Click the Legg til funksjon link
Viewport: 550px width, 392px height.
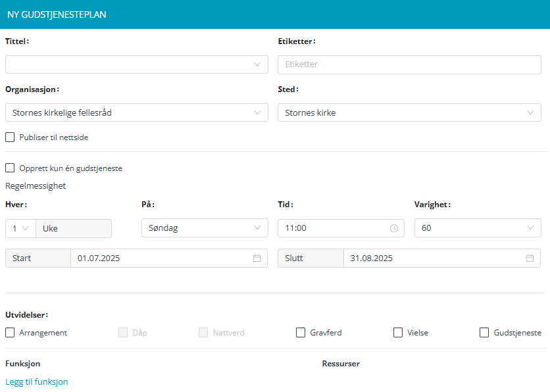(x=36, y=381)
